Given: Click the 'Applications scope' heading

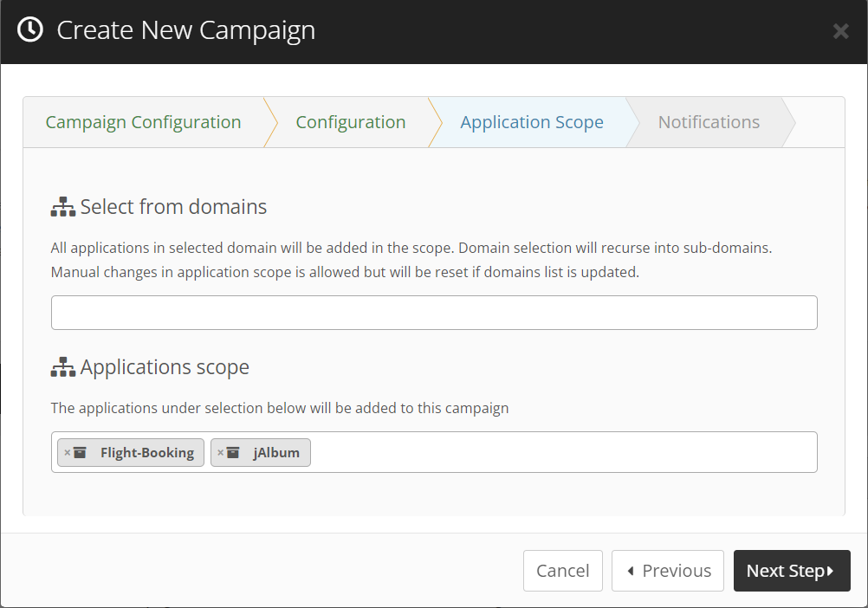Looking at the screenshot, I should 165,367.
